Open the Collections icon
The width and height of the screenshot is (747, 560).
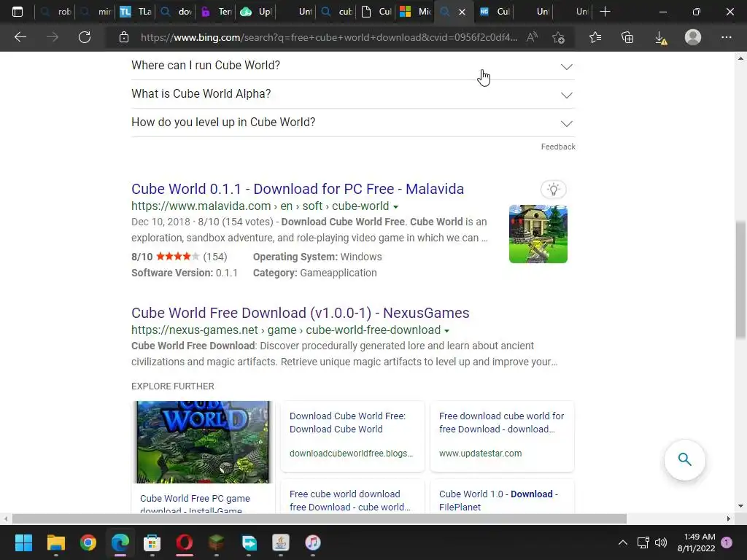click(x=627, y=37)
